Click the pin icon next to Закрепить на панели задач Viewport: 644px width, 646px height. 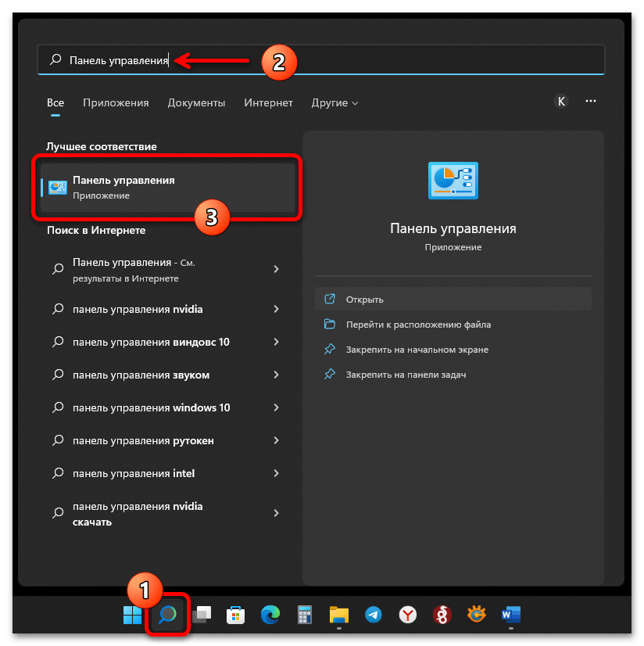[x=329, y=374]
